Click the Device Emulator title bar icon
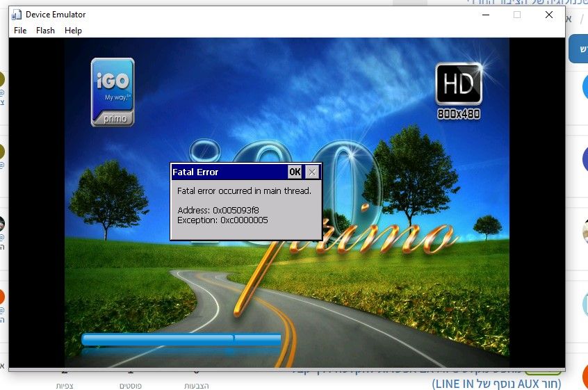588x390 pixels. click(x=17, y=15)
